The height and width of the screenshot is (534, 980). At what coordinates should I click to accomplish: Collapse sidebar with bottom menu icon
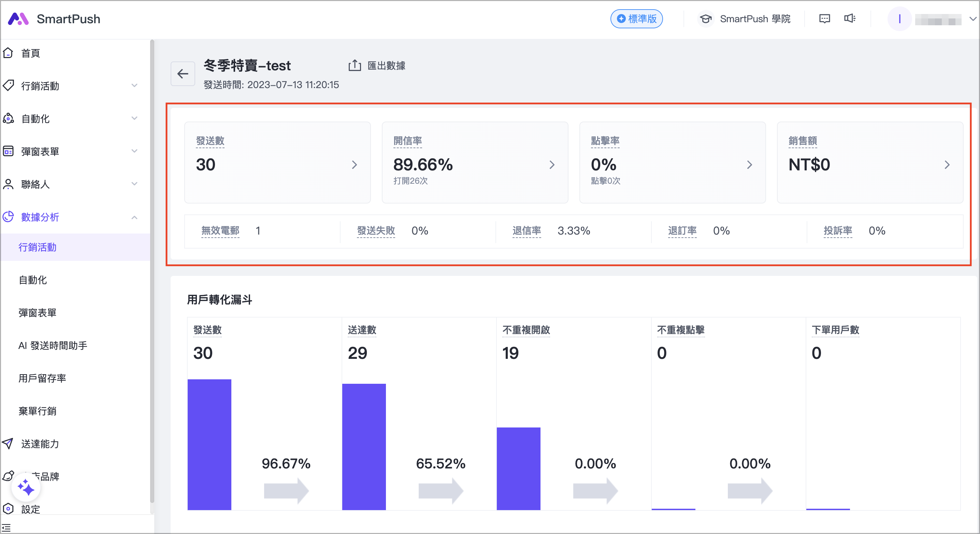click(6, 528)
